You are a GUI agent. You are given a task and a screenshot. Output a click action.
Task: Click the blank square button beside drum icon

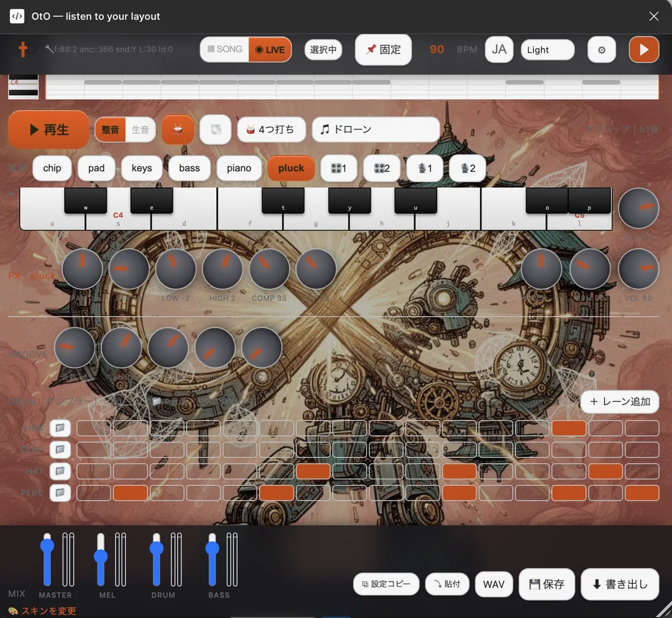click(216, 130)
